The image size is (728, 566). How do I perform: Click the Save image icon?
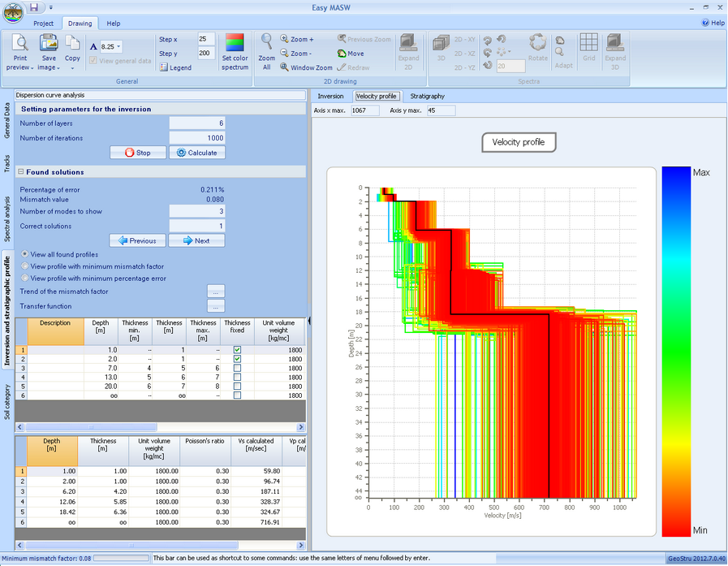pos(49,43)
